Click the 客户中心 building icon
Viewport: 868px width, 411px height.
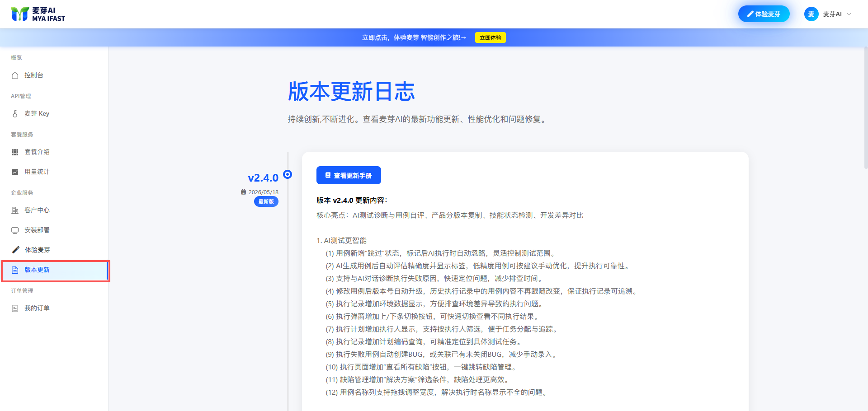(x=15, y=210)
